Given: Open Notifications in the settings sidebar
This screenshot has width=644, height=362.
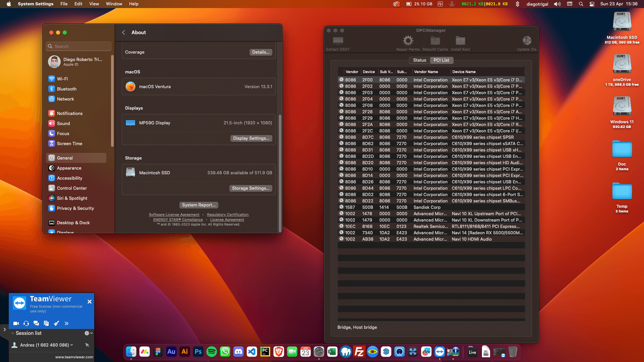Looking at the screenshot, I should click(x=76, y=114).
